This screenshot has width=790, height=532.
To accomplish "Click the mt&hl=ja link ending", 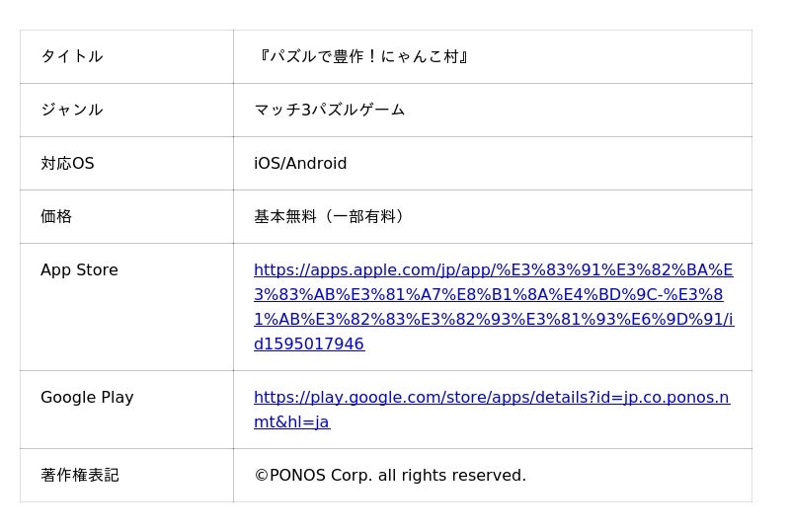I will tap(291, 422).
